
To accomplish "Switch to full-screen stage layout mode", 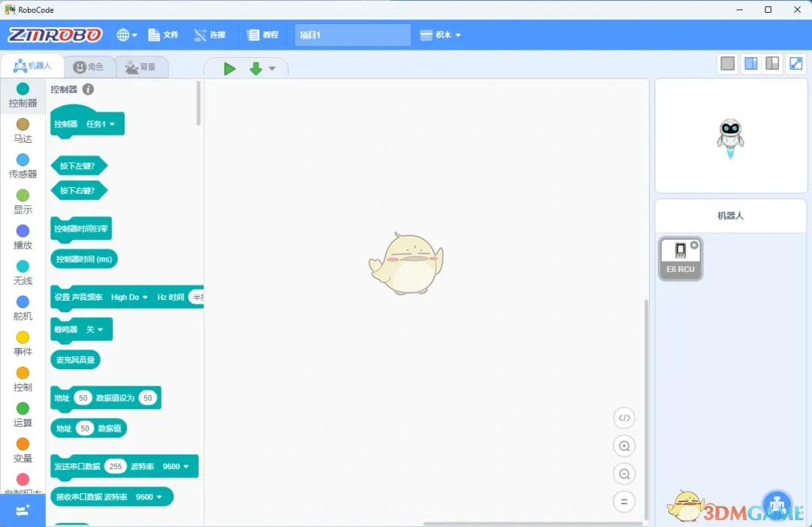I will (795, 64).
